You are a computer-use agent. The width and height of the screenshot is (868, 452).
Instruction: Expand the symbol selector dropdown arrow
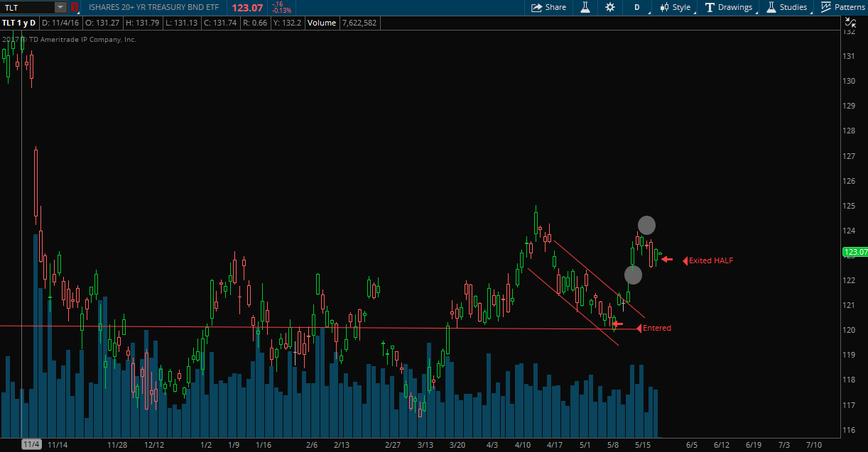(x=60, y=7)
